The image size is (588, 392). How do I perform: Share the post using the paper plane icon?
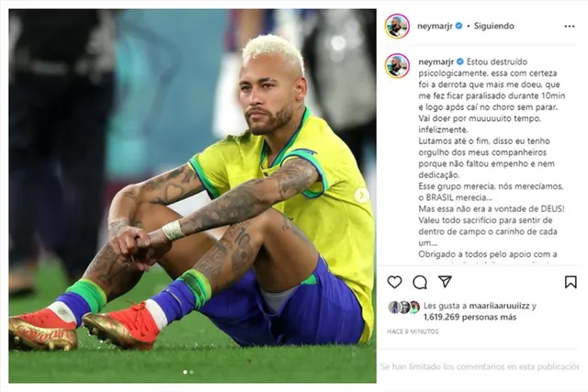pos(445,282)
